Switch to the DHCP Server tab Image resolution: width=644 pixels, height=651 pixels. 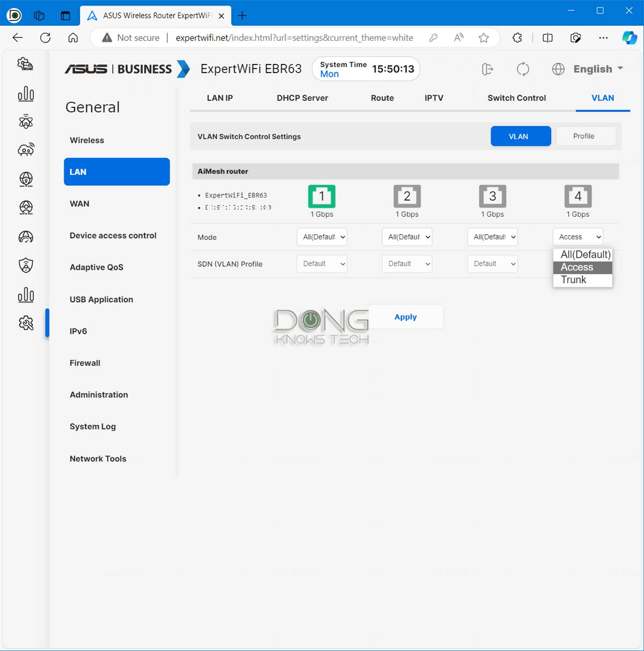tap(302, 98)
